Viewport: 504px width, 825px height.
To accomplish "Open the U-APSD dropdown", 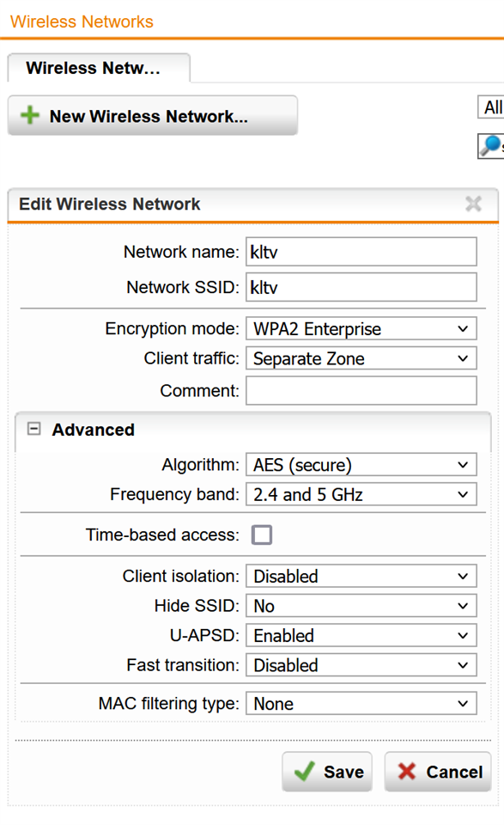I will 361,636.
